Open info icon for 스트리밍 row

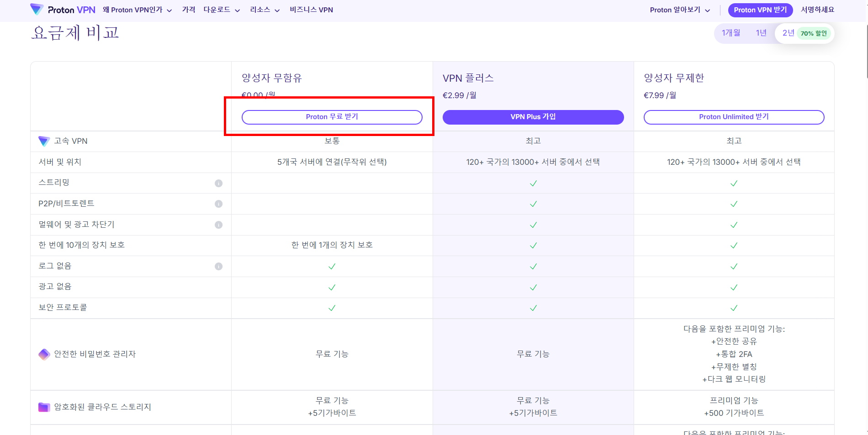pos(219,183)
